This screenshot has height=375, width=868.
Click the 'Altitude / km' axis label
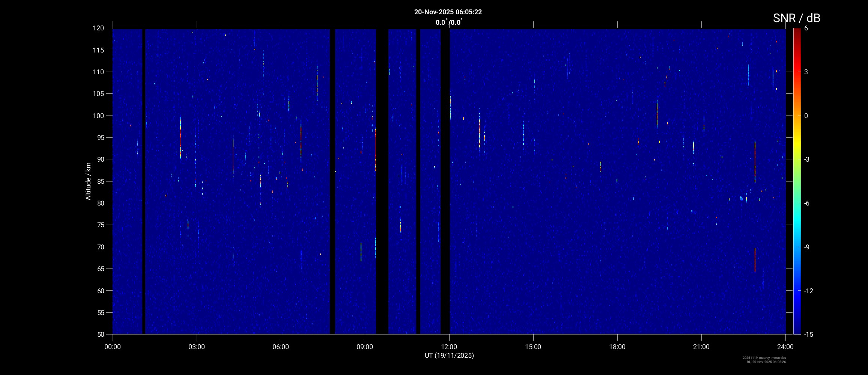pyautogui.click(x=88, y=181)
